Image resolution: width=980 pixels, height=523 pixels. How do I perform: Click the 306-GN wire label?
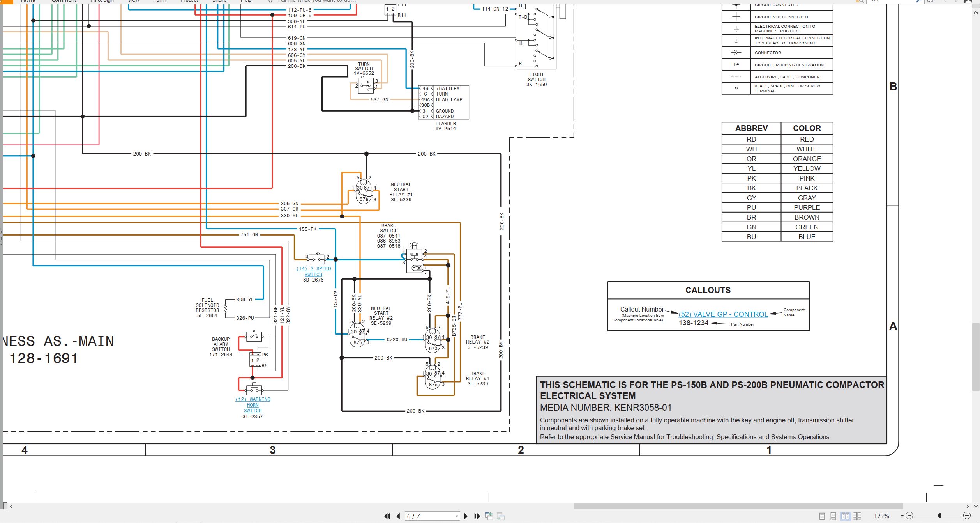click(x=290, y=204)
